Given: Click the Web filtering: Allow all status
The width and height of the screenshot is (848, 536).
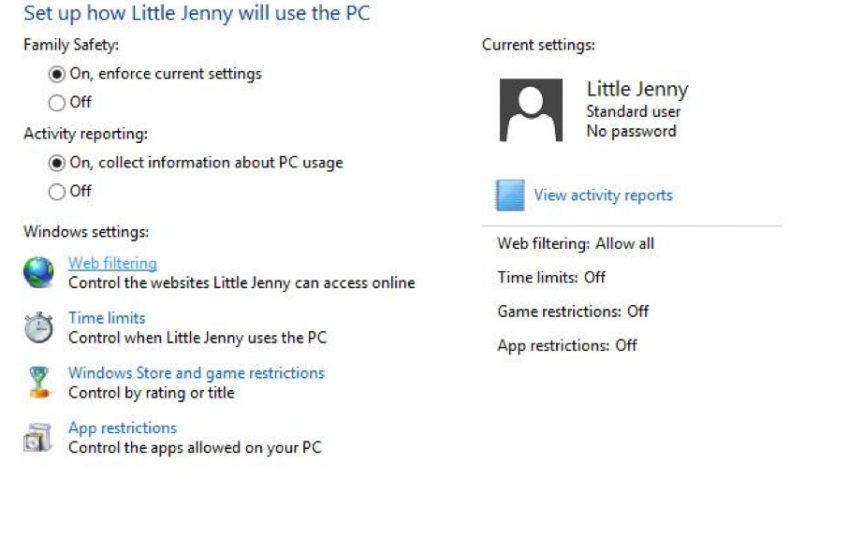Looking at the screenshot, I should (576, 243).
